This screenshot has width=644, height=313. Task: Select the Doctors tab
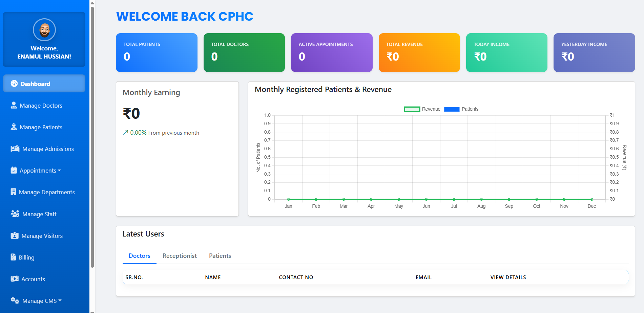pos(139,256)
